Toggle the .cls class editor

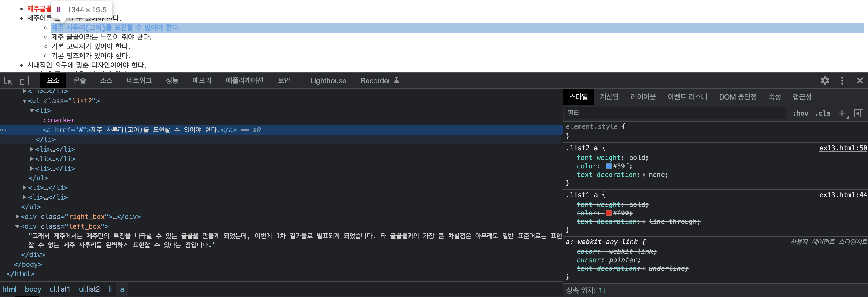822,113
